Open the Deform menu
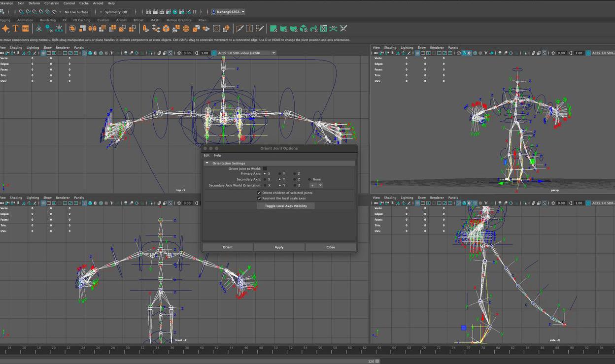This screenshot has width=615, height=364. click(34, 3)
